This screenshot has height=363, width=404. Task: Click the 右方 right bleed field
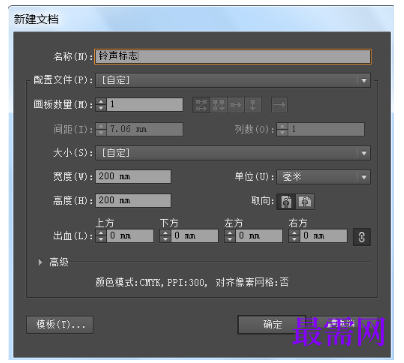324,236
